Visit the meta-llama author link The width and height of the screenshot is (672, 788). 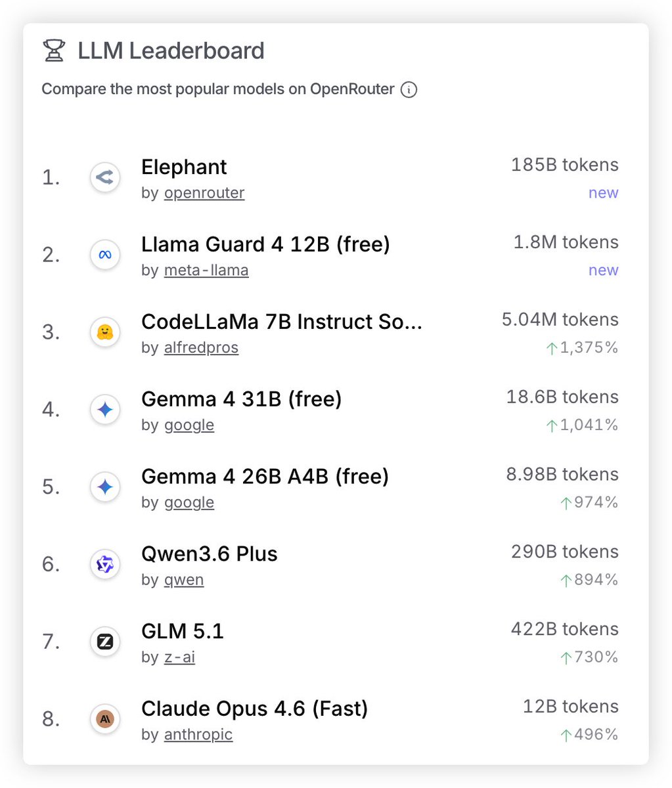(x=206, y=270)
